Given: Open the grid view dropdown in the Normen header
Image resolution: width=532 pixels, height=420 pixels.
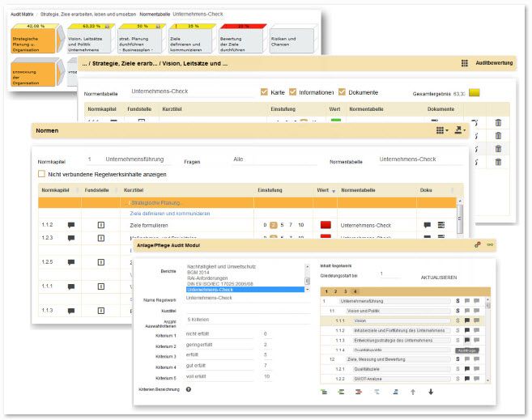Looking at the screenshot, I should [441, 129].
